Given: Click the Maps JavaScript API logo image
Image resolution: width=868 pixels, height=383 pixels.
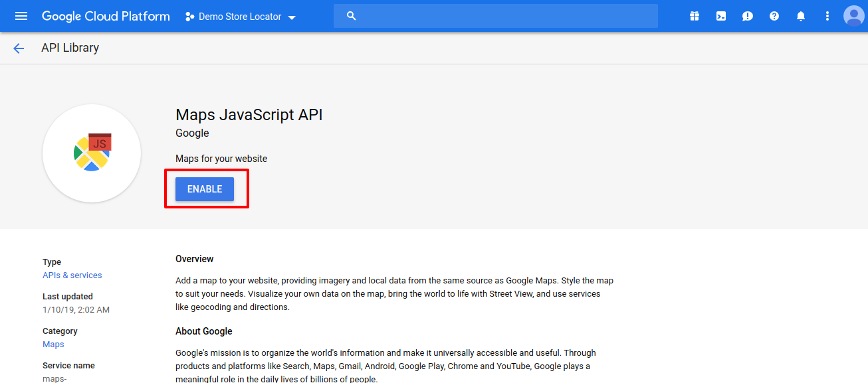Looking at the screenshot, I should click(x=92, y=153).
